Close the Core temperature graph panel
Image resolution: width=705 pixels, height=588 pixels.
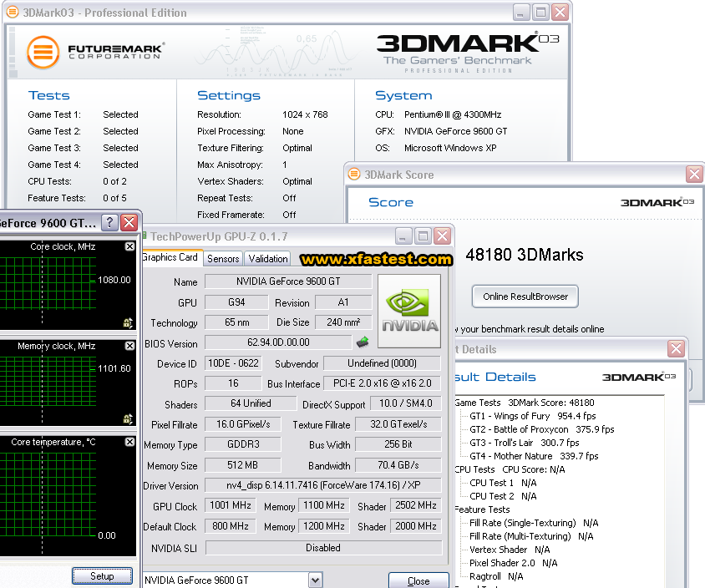pyautogui.click(x=129, y=442)
